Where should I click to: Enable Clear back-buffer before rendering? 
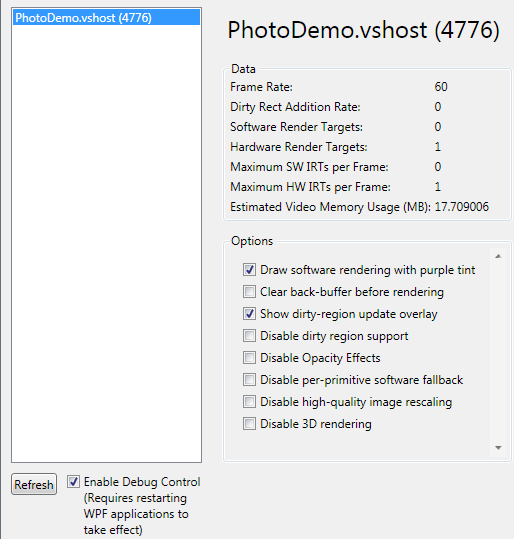[x=249, y=292]
